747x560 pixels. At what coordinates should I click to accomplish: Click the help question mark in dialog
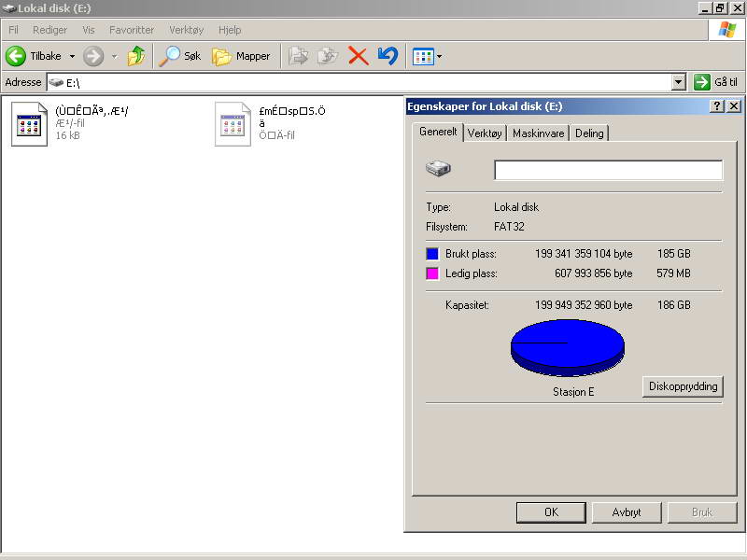[716, 106]
